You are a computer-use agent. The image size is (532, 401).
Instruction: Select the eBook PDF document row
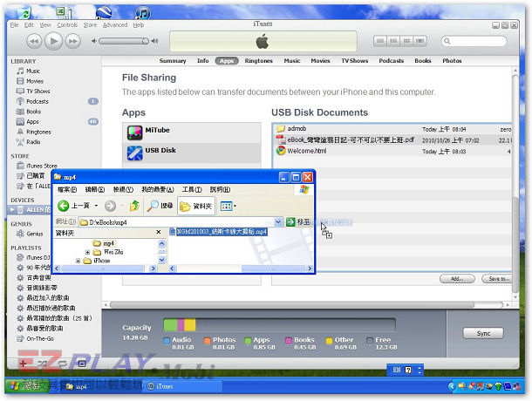pyautogui.click(x=392, y=139)
